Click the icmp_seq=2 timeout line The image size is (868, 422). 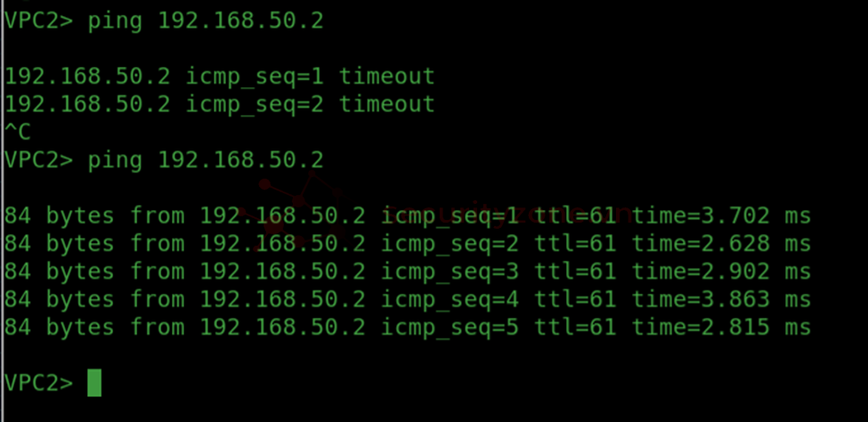click(x=220, y=104)
